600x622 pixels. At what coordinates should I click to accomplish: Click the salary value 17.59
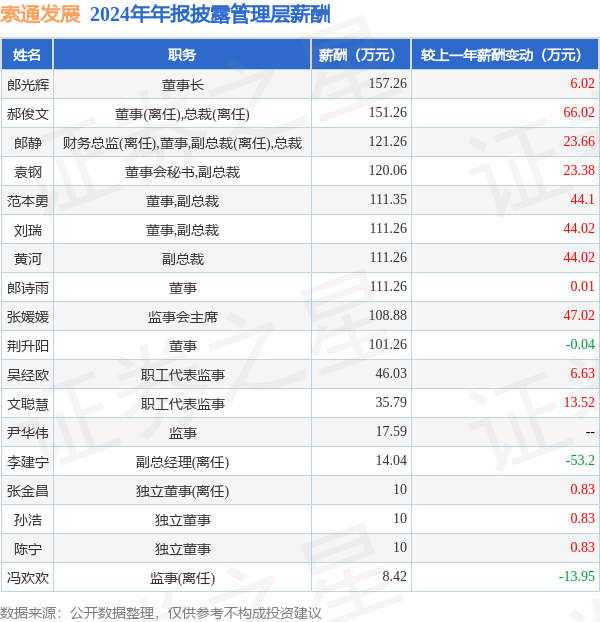coord(391,431)
